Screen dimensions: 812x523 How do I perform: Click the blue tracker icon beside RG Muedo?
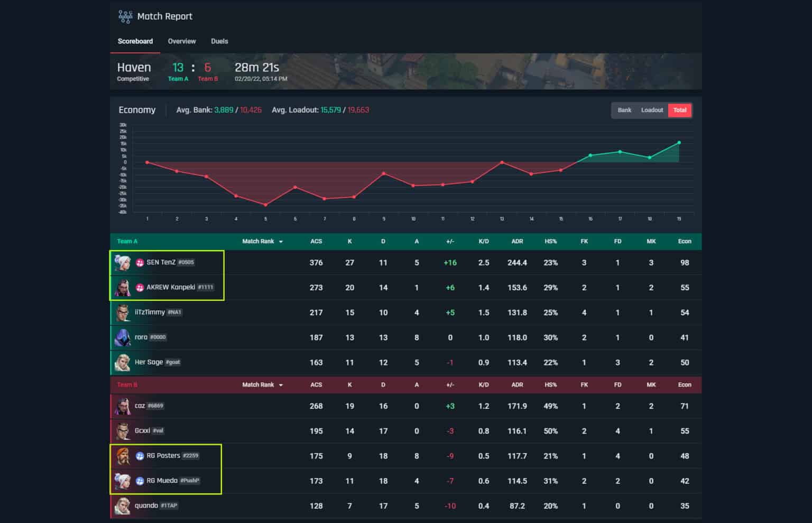(139, 481)
